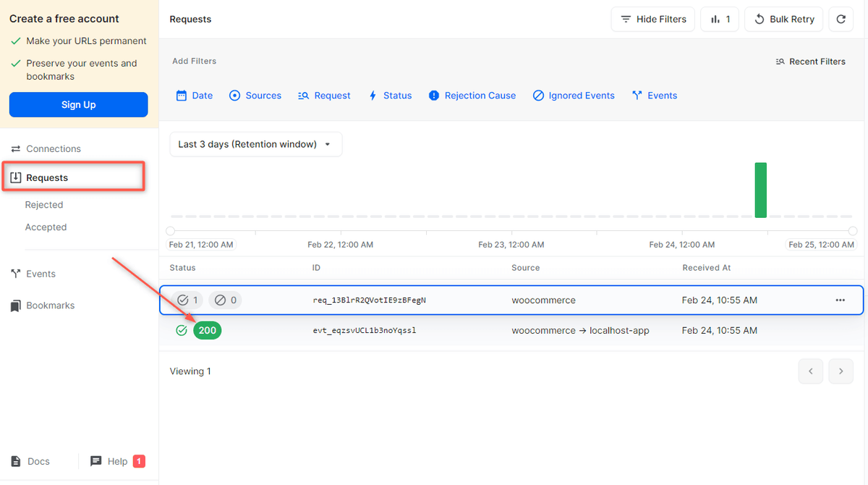
Task: Go to Connections in the sidebar
Action: [53, 148]
